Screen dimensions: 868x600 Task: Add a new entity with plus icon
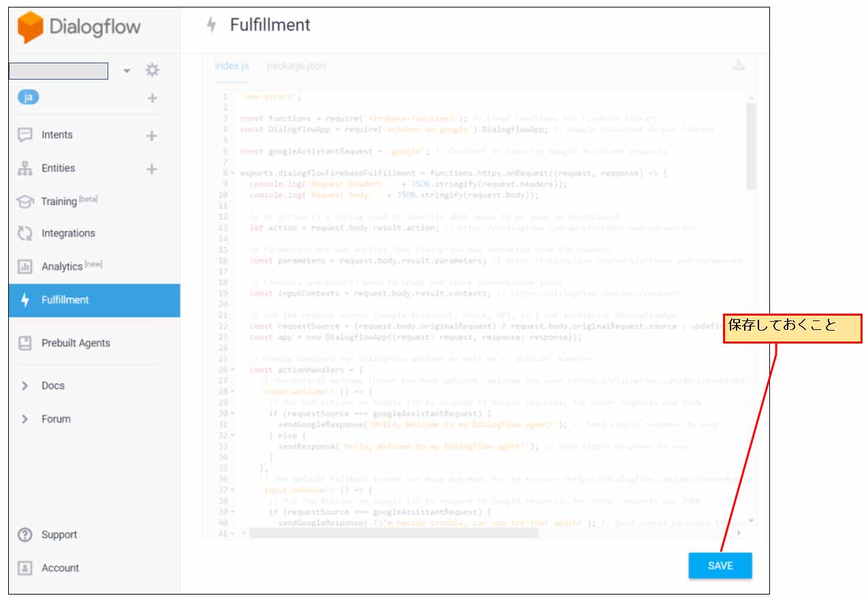152,169
